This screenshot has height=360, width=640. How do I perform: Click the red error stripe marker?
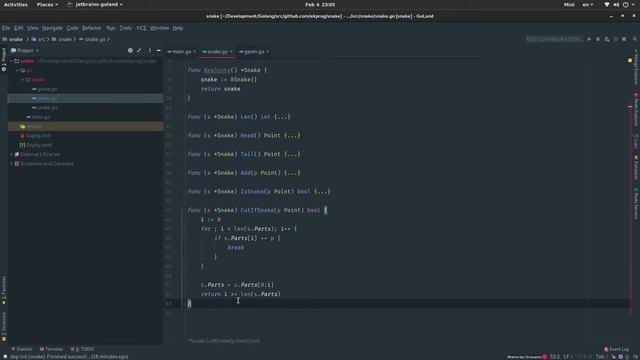[630, 106]
